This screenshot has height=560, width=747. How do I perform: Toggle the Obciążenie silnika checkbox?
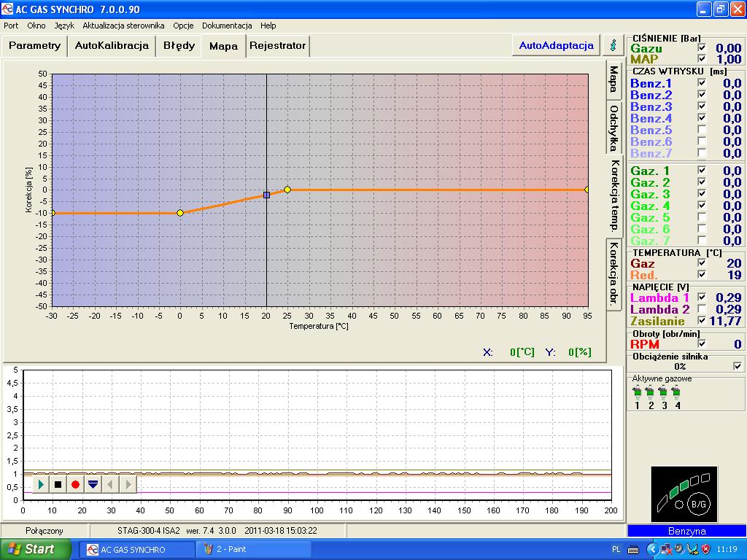[737, 366]
